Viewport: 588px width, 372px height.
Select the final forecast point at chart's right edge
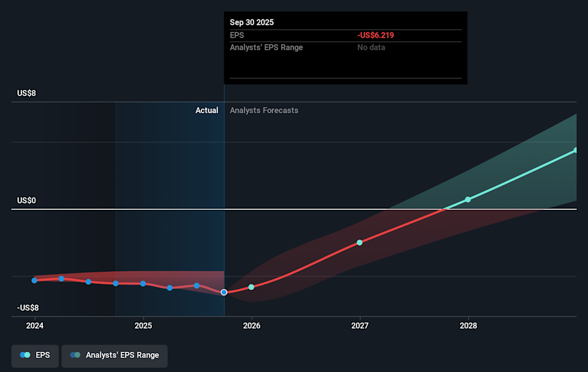tap(576, 150)
